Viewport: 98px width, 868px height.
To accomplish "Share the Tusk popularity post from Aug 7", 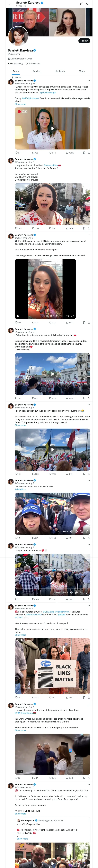I will pyautogui.click(x=89, y=474).
